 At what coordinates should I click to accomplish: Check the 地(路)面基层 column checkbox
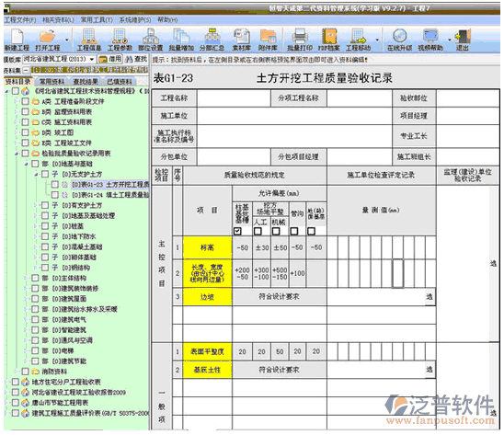[311, 231]
